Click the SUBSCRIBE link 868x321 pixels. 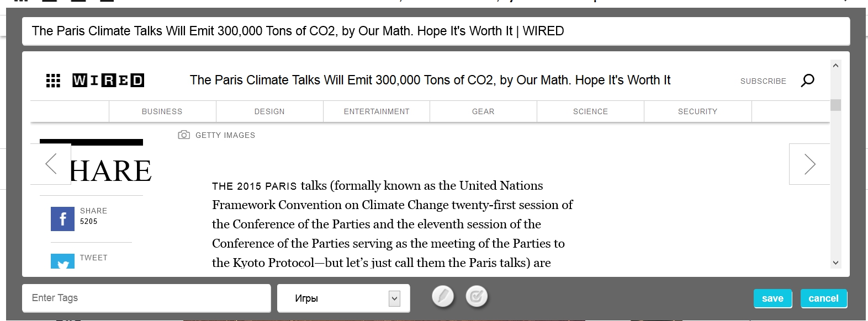[x=763, y=81]
